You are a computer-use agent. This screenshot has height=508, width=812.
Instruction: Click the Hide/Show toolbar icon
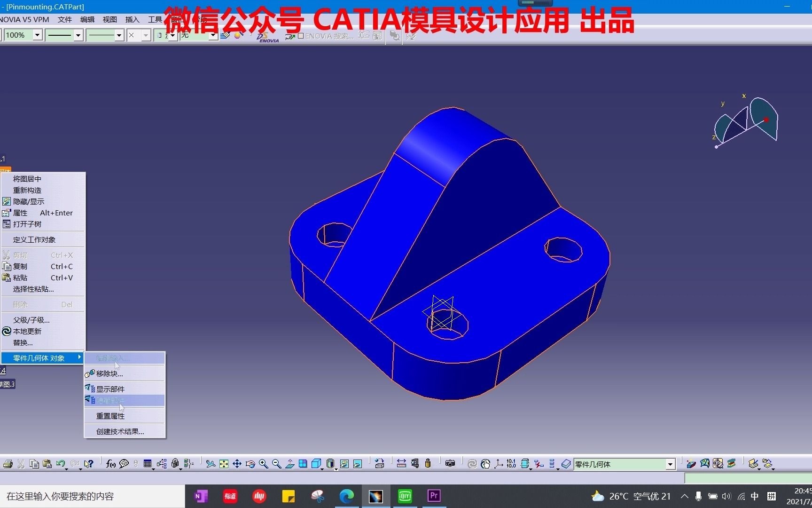(344, 464)
